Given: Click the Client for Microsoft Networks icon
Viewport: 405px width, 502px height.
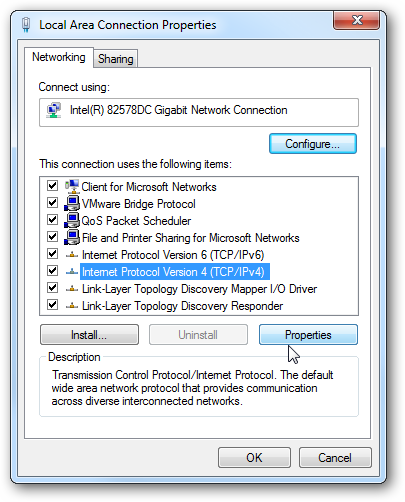Looking at the screenshot, I should 72,186.
